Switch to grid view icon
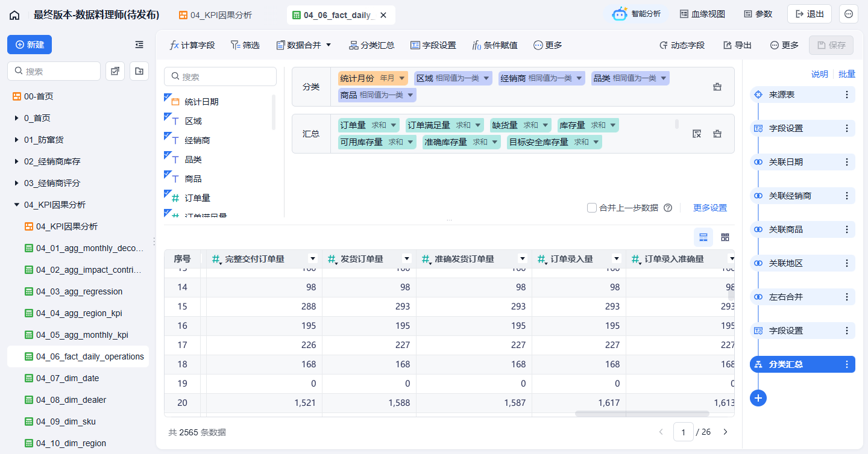This screenshot has height=454, width=868. tap(725, 237)
